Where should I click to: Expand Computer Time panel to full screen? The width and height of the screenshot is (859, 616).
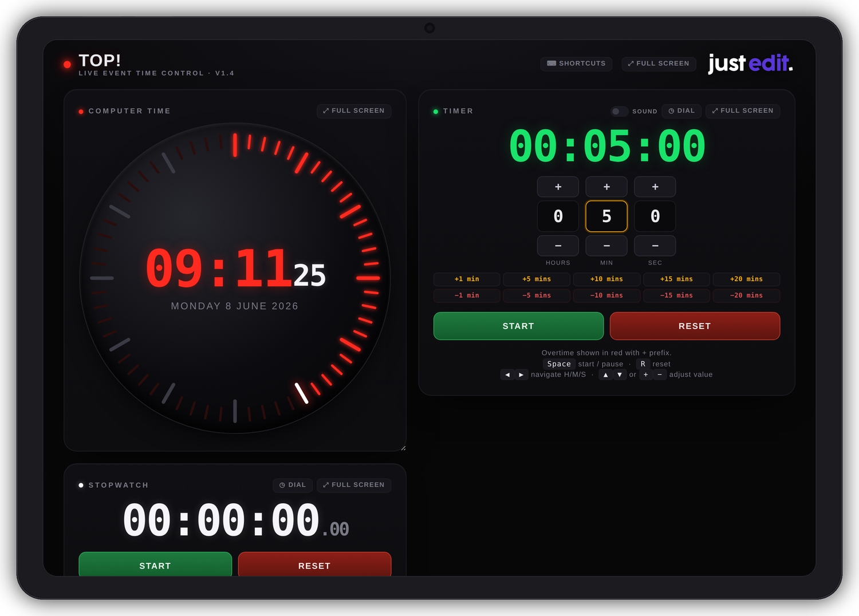click(x=354, y=110)
